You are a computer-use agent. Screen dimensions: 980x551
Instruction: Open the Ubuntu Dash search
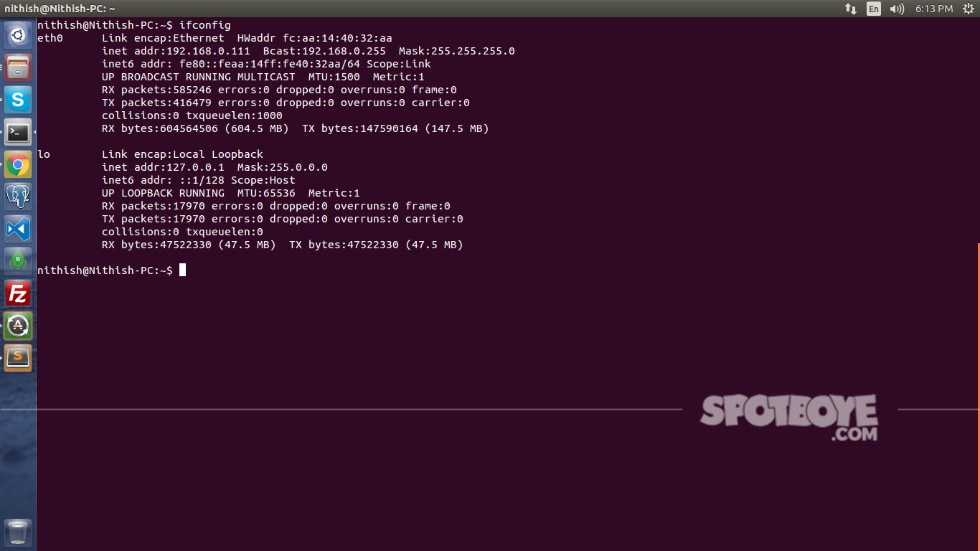[x=18, y=34]
